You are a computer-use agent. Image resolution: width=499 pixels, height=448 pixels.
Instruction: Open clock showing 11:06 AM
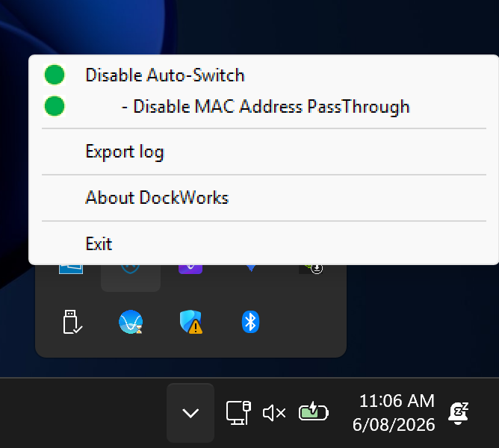tap(394, 413)
